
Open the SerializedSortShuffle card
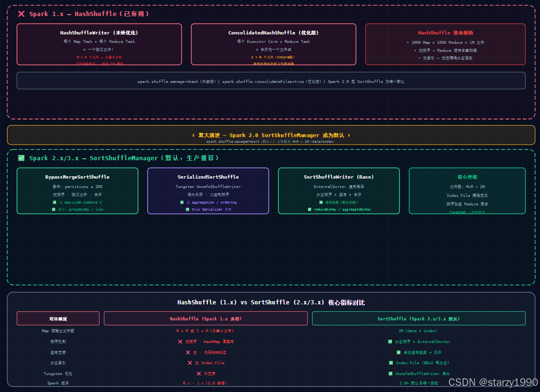(x=208, y=191)
